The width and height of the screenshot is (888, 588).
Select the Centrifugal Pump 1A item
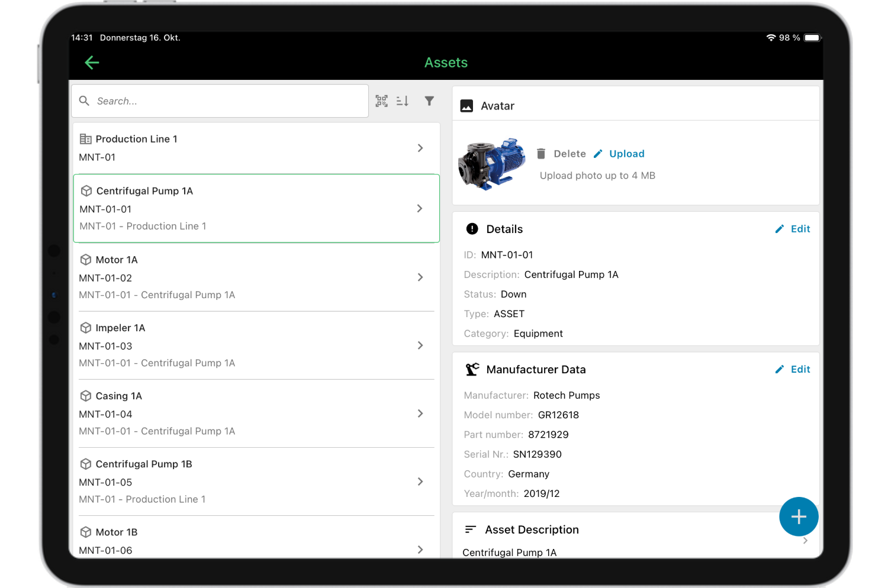[x=144, y=191]
